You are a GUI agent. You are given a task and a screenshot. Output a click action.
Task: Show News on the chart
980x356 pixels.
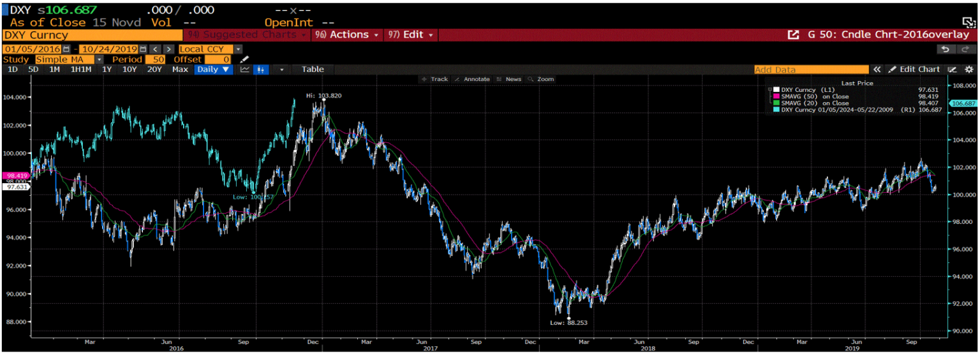tap(509, 79)
